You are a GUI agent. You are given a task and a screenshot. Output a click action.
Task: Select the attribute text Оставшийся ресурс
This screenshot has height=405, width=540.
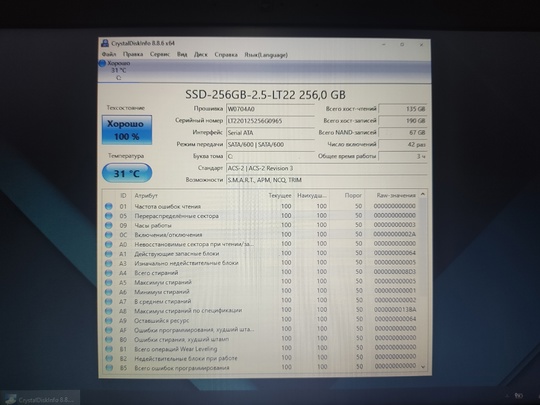[162, 320]
